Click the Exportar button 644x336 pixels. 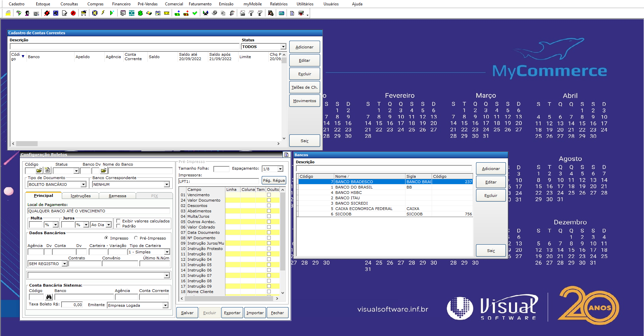click(232, 313)
